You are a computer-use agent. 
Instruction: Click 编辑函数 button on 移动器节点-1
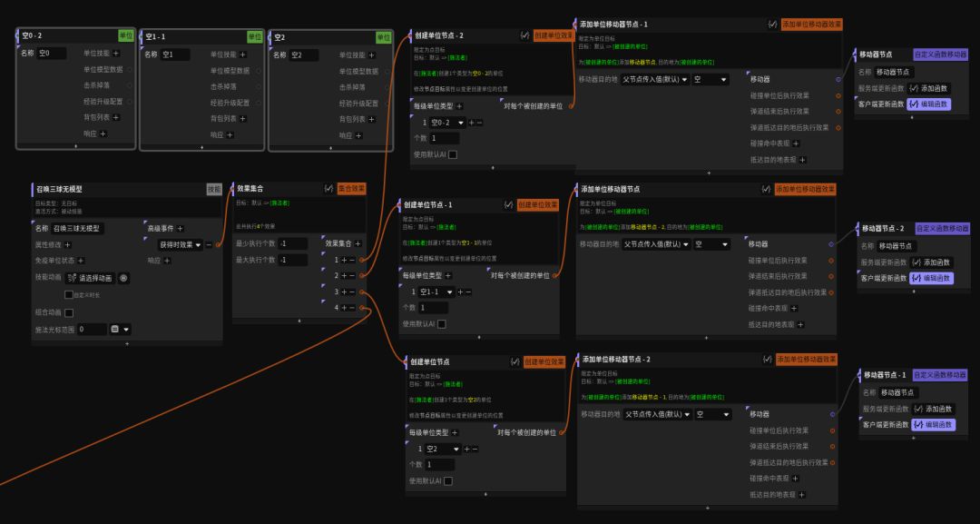(933, 425)
